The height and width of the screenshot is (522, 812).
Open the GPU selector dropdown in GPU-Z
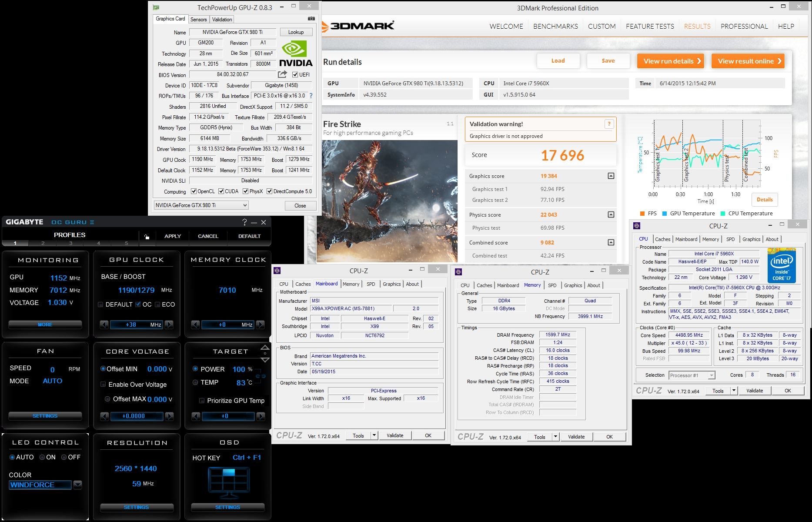pos(201,205)
